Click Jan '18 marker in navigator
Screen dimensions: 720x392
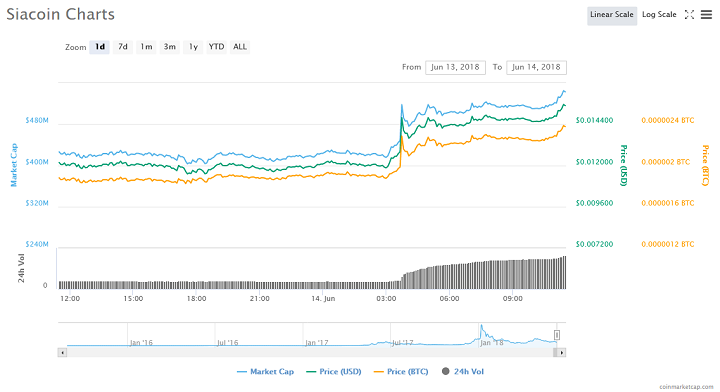pos(492,342)
